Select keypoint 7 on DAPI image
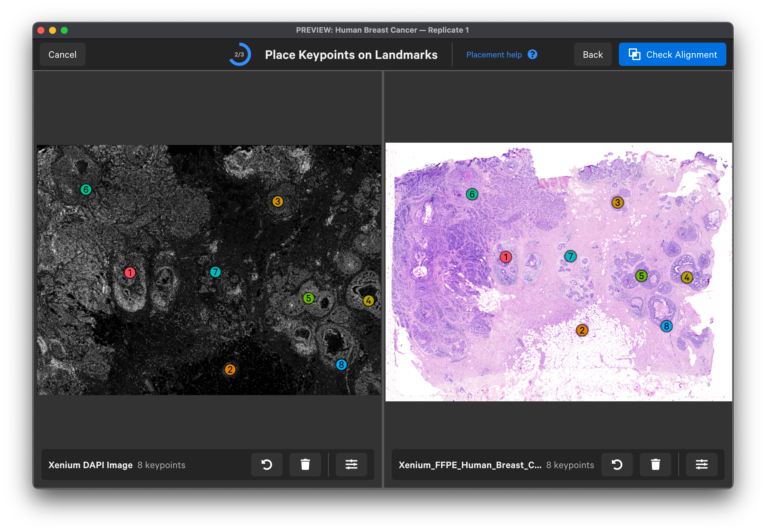The height and width of the screenshot is (532, 766). (x=215, y=272)
